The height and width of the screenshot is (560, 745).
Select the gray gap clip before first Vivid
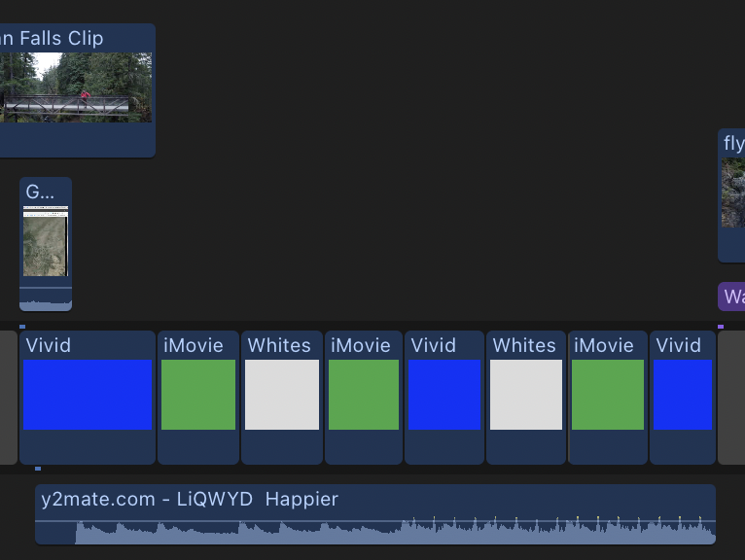coord(8,397)
